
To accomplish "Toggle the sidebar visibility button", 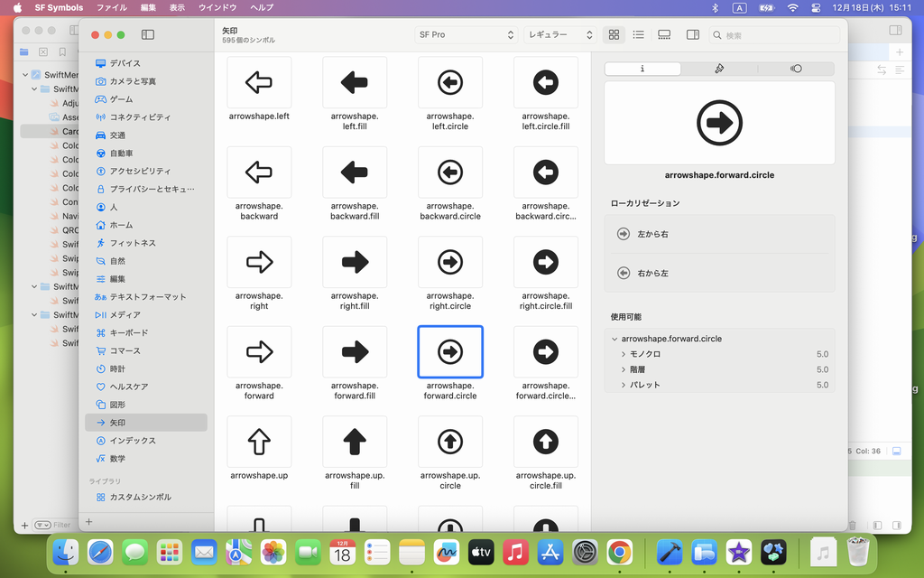I will pos(148,34).
